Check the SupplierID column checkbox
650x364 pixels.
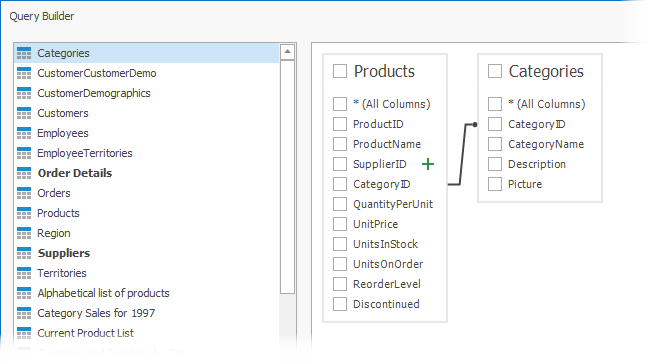click(x=340, y=164)
